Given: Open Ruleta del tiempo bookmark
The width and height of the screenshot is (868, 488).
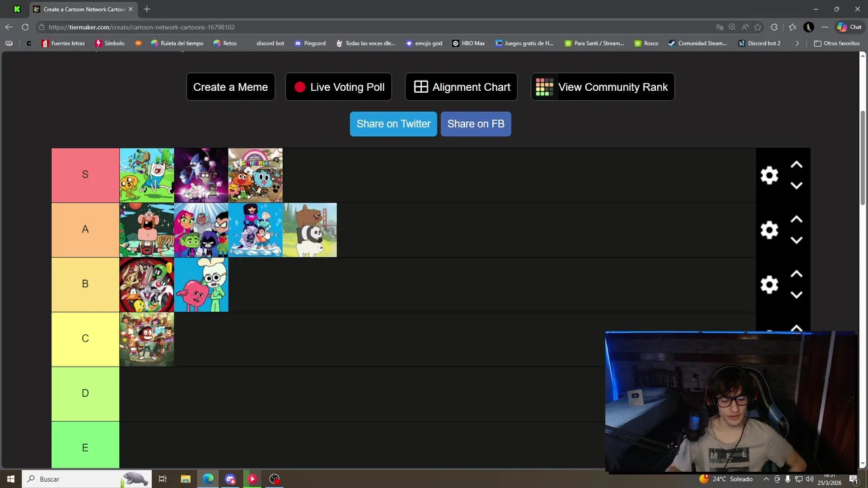Looking at the screenshot, I should [177, 43].
